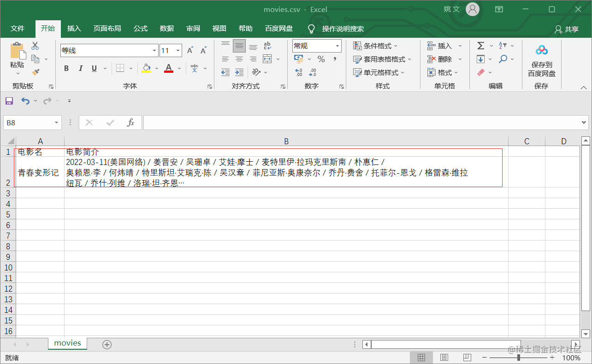
Task: Switch to the 公式 Formulas tab
Action: point(141,29)
